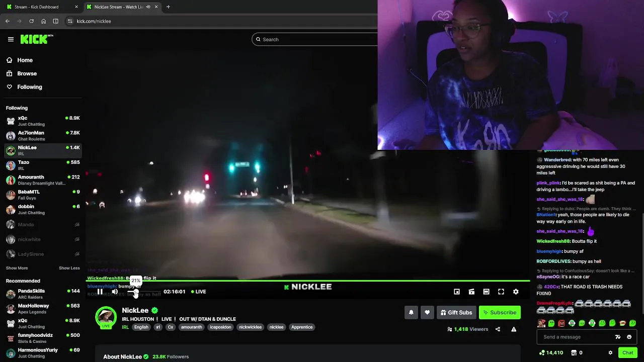This screenshot has height=362, width=644.
Task: Select the Apprentice tag
Action: 302,327
